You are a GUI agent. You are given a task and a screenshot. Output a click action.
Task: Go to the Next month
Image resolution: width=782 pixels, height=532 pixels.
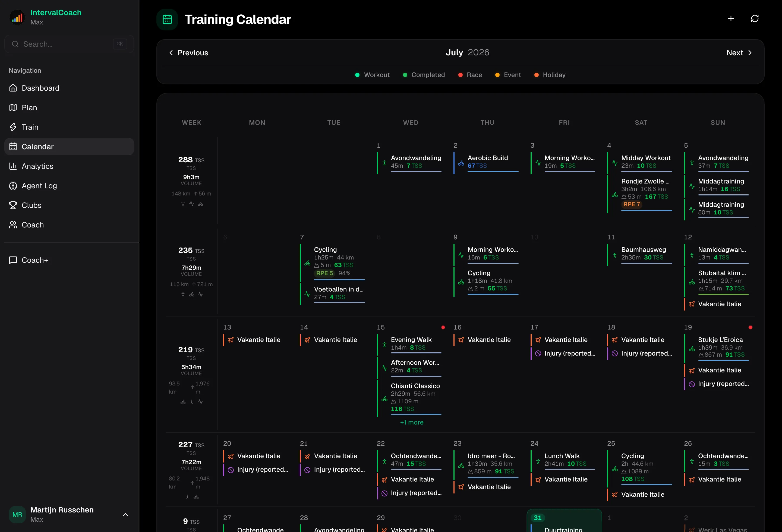[739, 53]
